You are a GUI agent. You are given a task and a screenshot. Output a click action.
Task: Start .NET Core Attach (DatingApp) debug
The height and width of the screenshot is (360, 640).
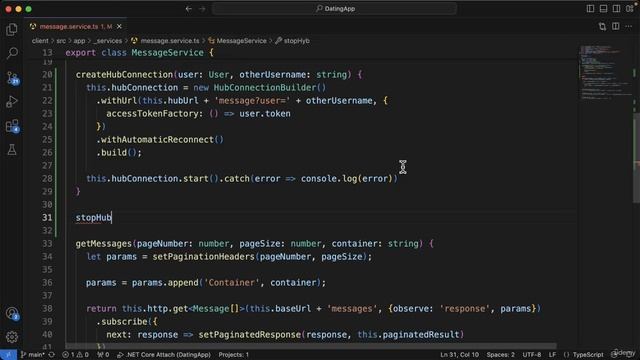click(164, 355)
